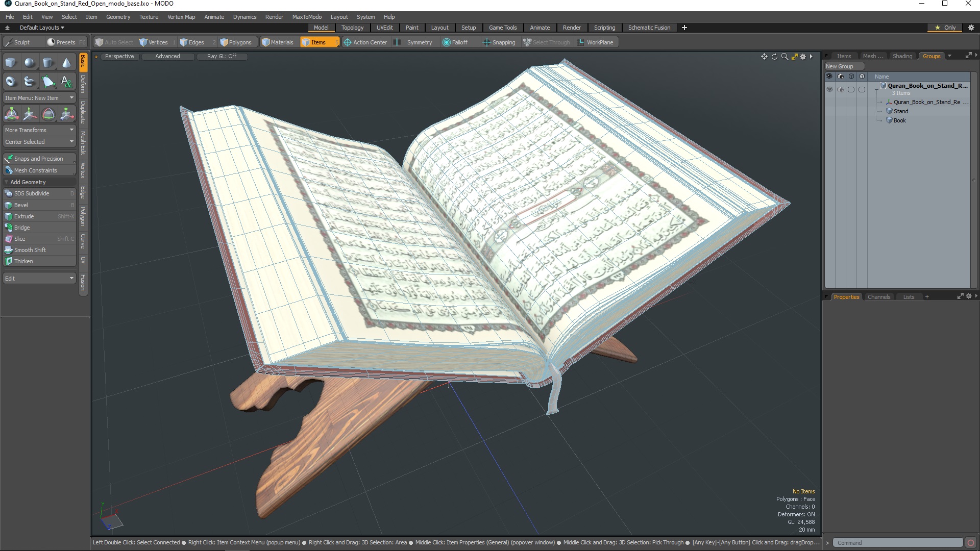
Task: Select the Sphere primitive tool
Action: pos(30,63)
